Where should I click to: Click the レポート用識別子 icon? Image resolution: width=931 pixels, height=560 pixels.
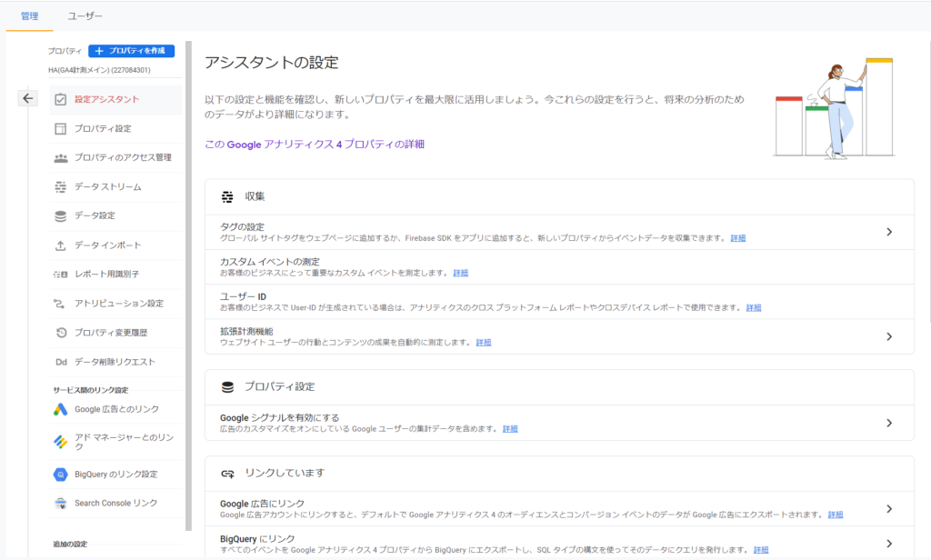point(61,275)
